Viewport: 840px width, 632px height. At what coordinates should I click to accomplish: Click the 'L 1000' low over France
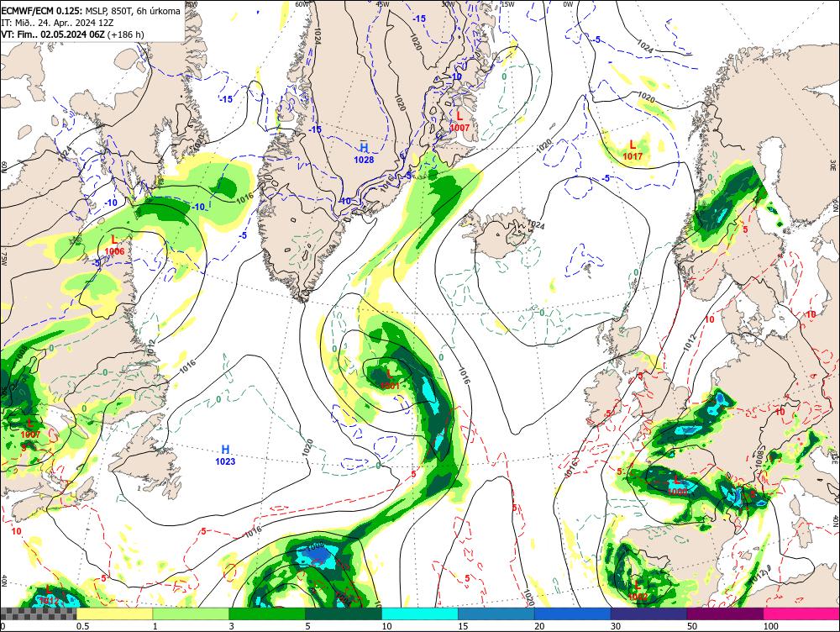pos(677,485)
